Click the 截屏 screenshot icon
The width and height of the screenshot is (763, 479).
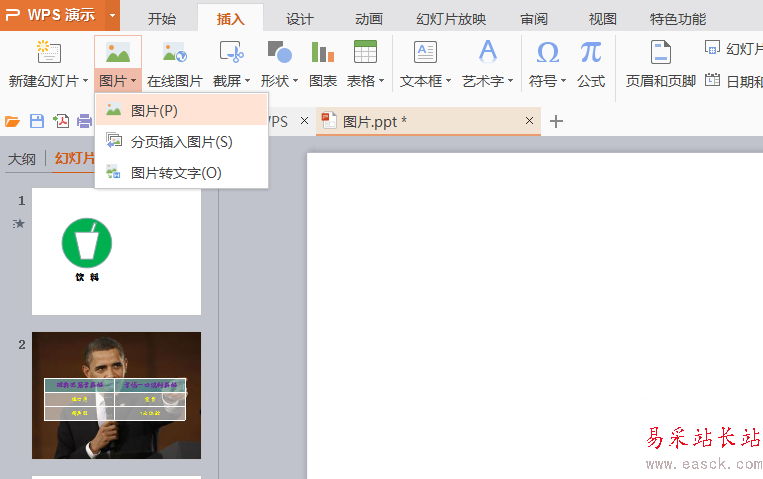click(x=231, y=52)
